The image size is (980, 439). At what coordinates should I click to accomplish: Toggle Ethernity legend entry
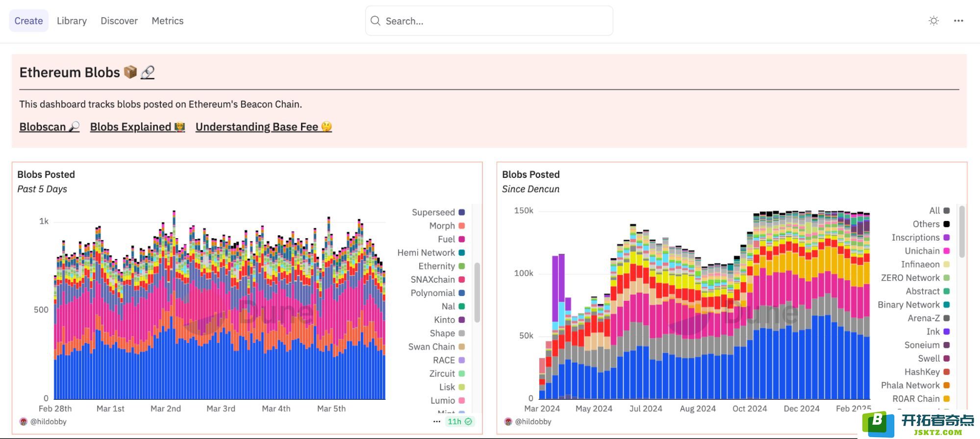tap(441, 266)
